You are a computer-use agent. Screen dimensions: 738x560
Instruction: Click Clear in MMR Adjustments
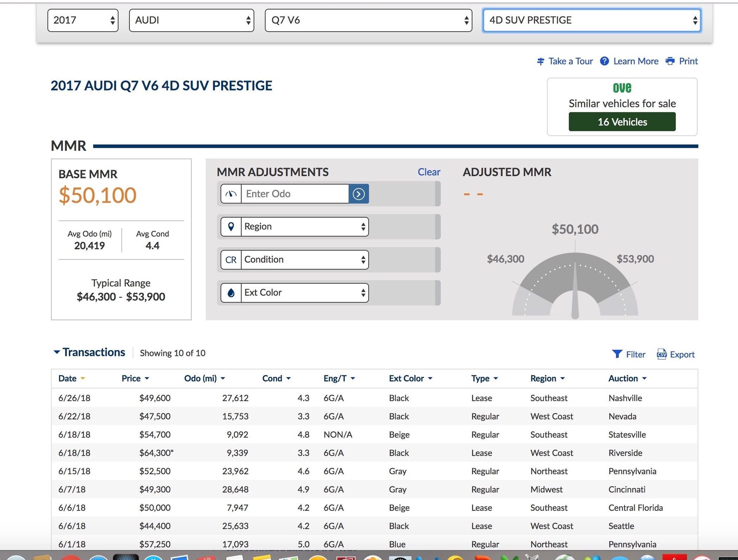point(429,172)
